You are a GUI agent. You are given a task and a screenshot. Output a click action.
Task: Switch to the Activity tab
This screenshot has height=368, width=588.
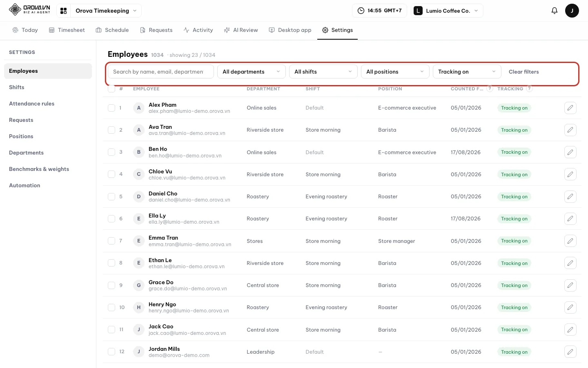(198, 30)
